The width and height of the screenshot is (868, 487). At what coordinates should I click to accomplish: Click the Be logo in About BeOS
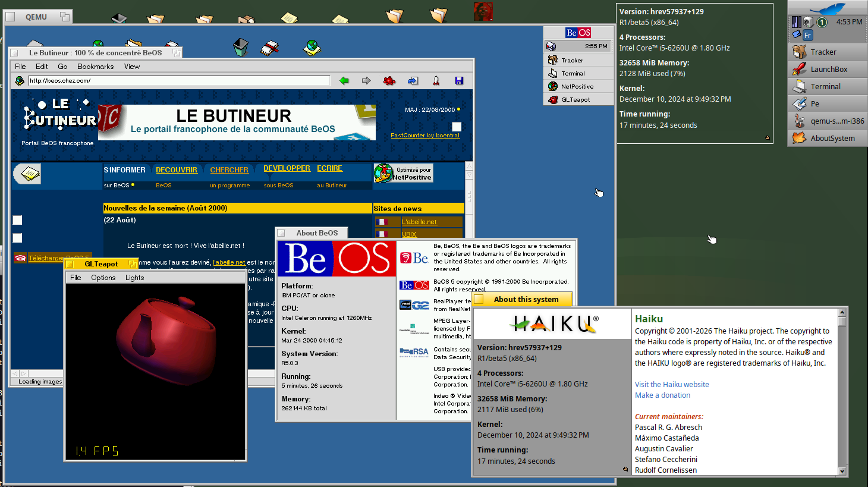point(414,258)
